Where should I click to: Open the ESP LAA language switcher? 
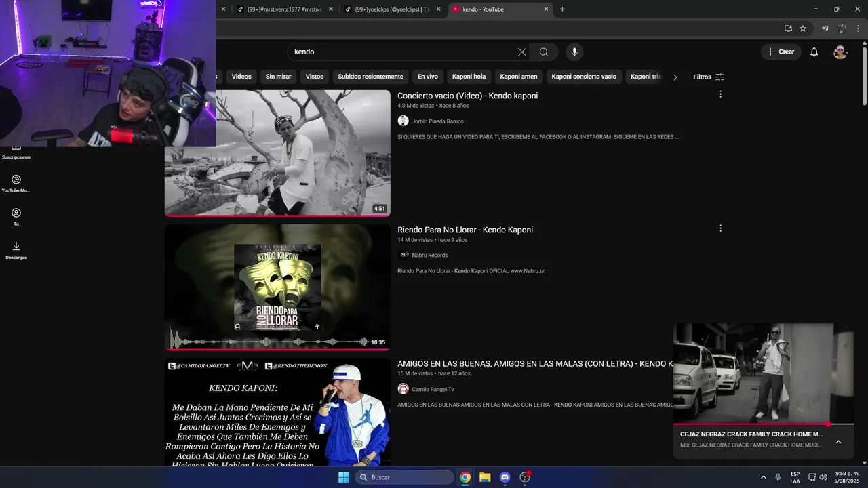coord(795,477)
